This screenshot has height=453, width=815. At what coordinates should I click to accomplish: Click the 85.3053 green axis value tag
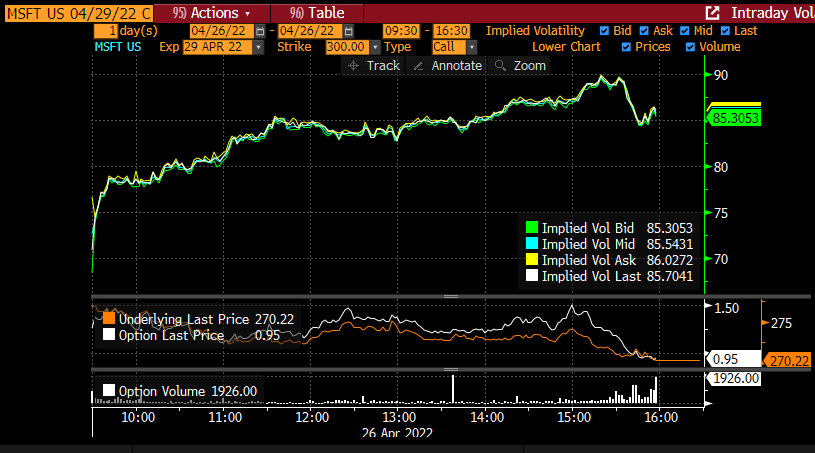[734, 118]
